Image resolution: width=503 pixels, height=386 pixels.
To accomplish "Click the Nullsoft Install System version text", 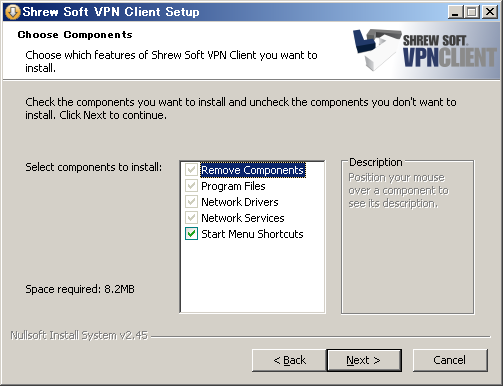I will click(79, 335).
